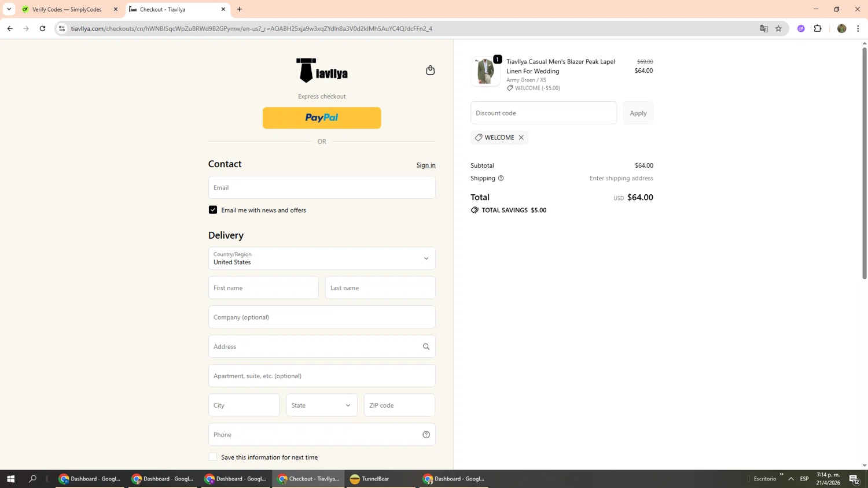Click the ESP language indicator
868x488 pixels.
804,479
